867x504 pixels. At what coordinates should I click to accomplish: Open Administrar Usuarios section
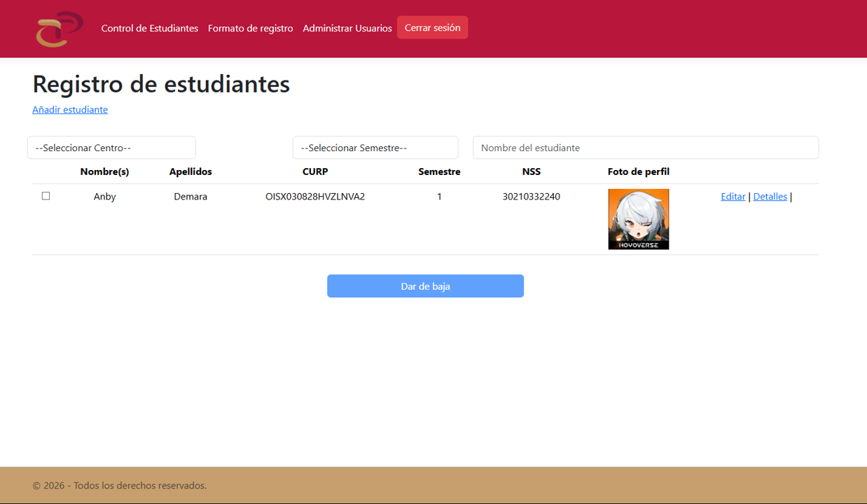(x=347, y=29)
